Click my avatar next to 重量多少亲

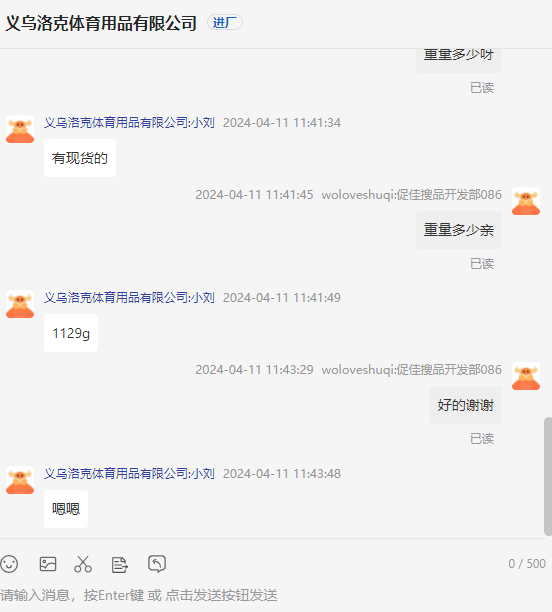(x=526, y=201)
